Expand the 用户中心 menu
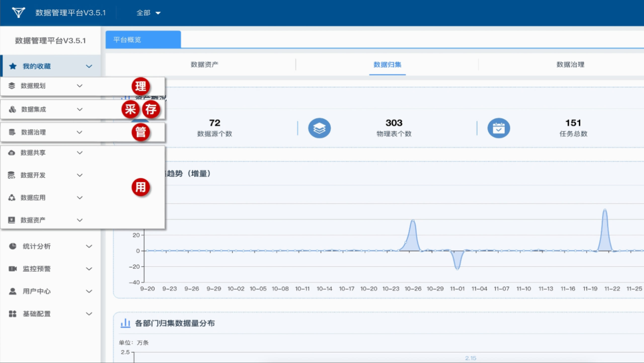The image size is (644, 363). 89,291
